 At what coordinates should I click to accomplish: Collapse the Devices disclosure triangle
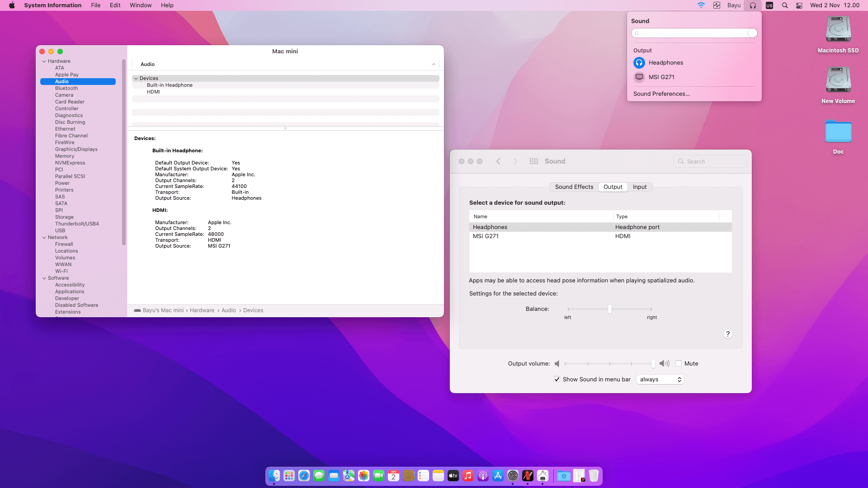pos(136,79)
